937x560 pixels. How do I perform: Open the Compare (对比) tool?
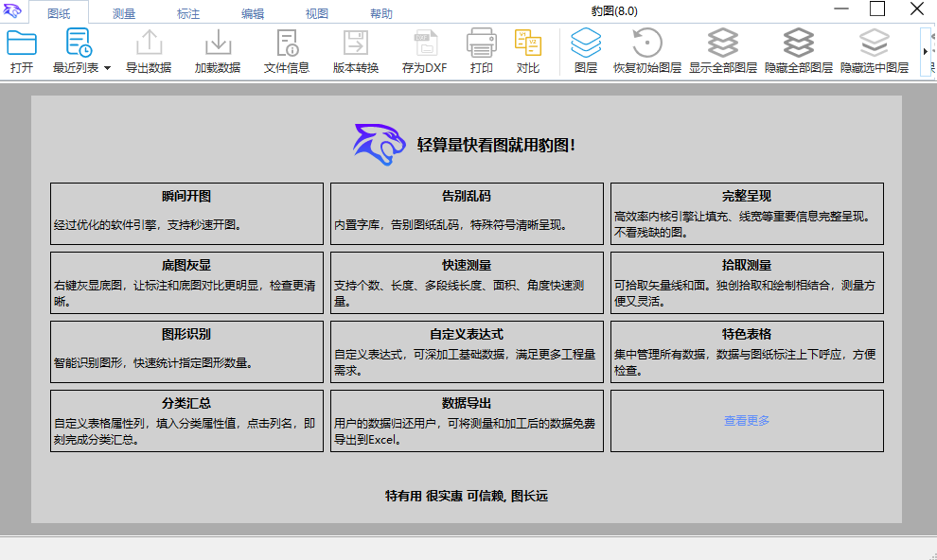tap(528, 44)
